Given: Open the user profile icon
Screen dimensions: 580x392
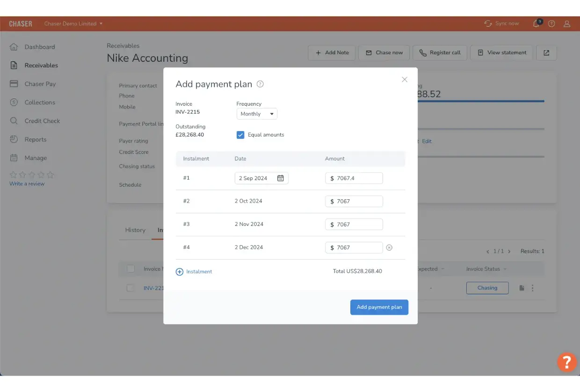Looking at the screenshot, I should (x=567, y=24).
